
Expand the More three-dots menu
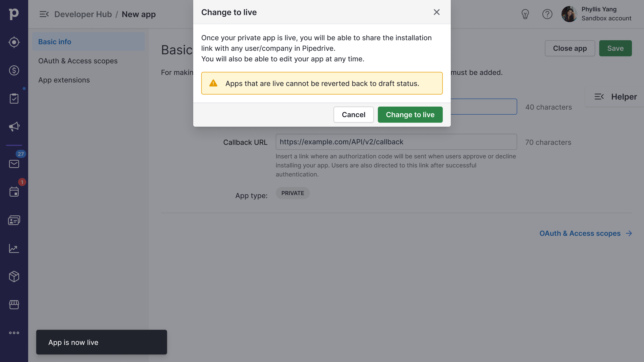(x=14, y=333)
